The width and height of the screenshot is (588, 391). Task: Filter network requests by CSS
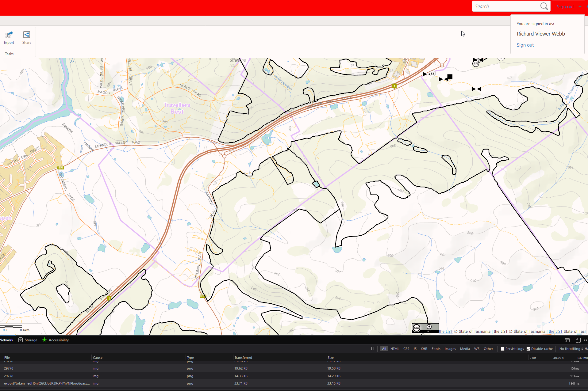[406, 349]
